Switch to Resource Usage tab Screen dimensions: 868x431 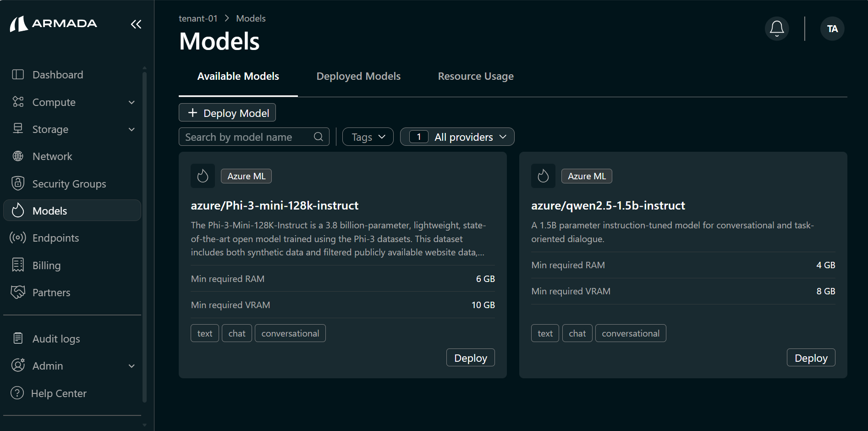pyautogui.click(x=476, y=76)
